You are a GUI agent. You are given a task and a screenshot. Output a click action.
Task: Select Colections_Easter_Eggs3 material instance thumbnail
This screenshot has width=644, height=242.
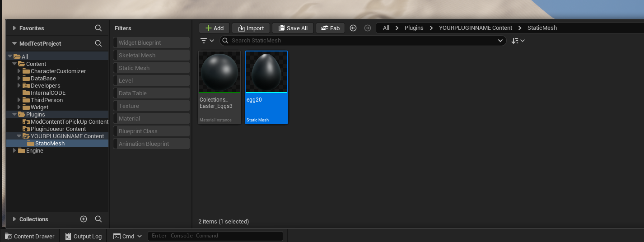(219, 72)
